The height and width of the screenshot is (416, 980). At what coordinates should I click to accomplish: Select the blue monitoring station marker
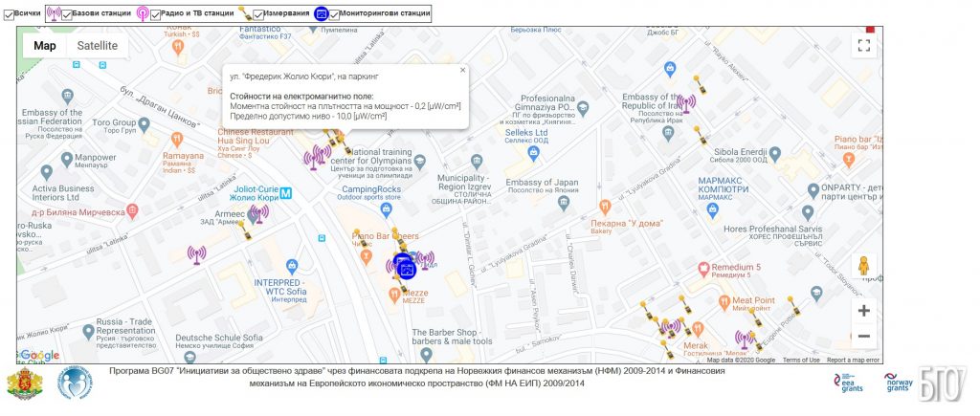405,269
